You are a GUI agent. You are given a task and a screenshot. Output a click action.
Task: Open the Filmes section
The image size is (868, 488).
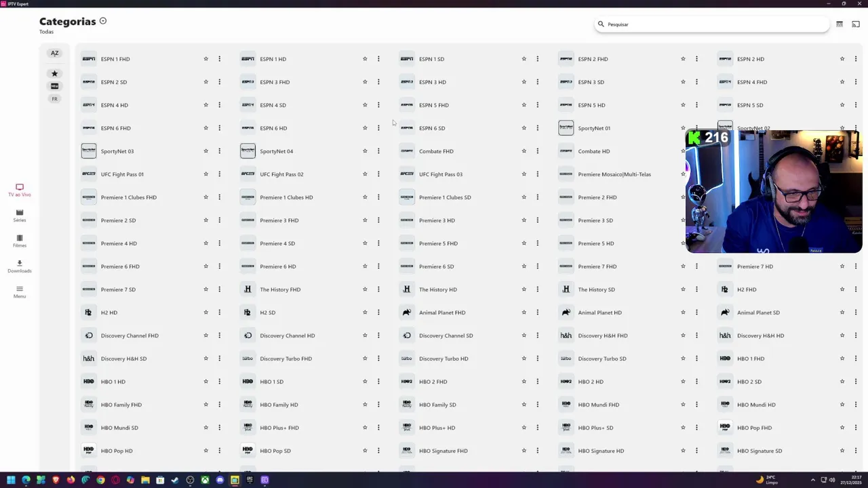point(20,241)
